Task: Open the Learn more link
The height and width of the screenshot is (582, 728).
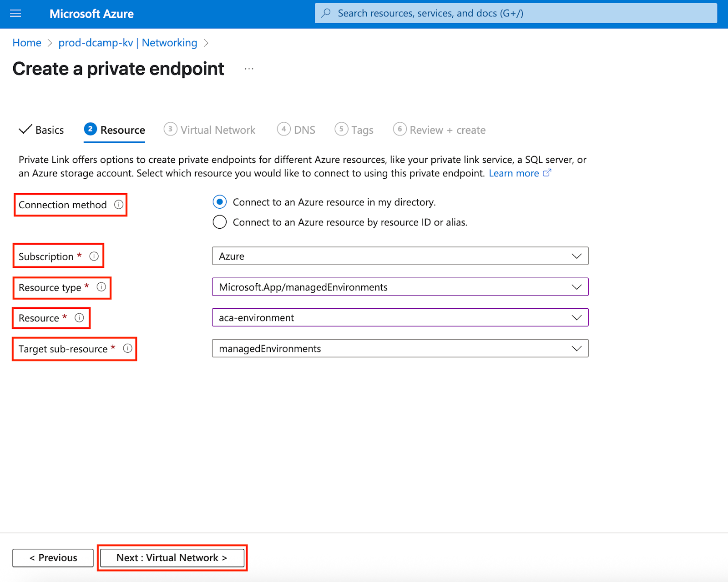Action: (x=514, y=173)
